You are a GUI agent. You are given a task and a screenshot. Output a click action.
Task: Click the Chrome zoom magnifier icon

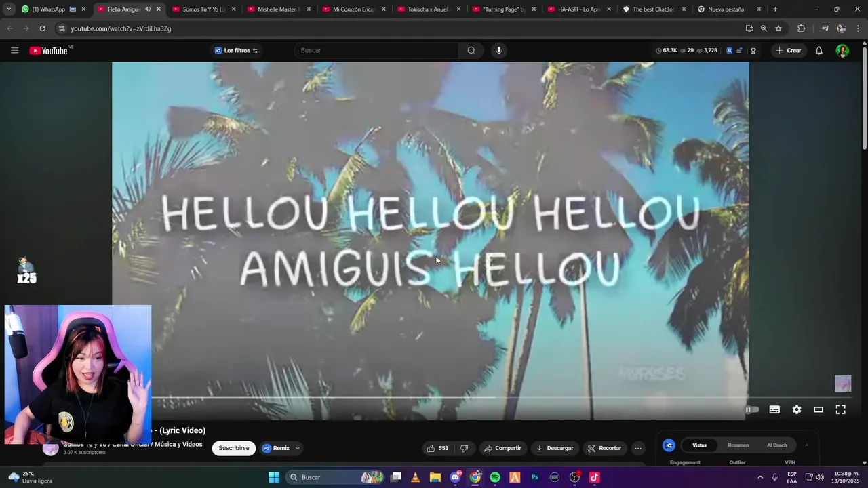pyautogui.click(x=764, y=28)
